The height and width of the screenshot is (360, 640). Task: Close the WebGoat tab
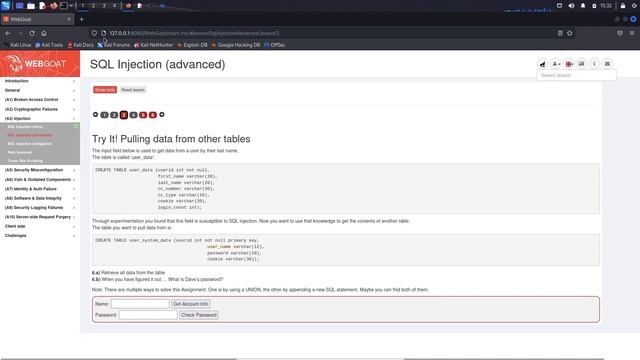click(x=69, y=19)
